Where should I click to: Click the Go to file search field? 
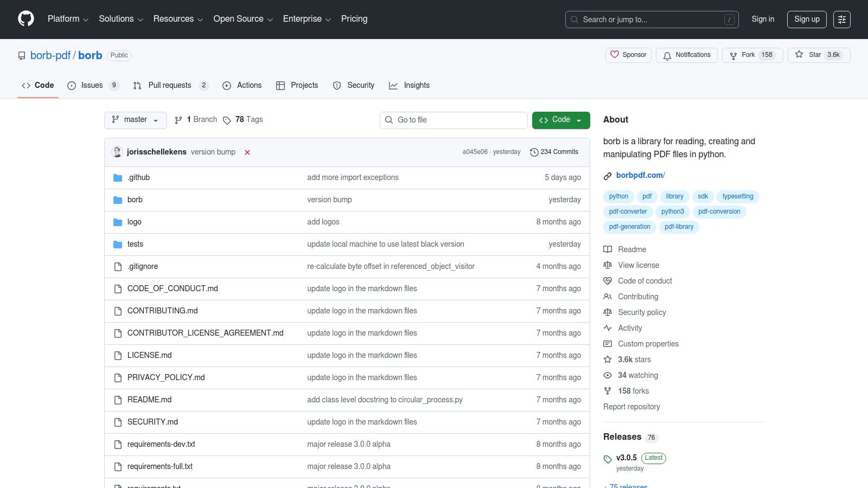pyautogui.click(x=454, y=120)
